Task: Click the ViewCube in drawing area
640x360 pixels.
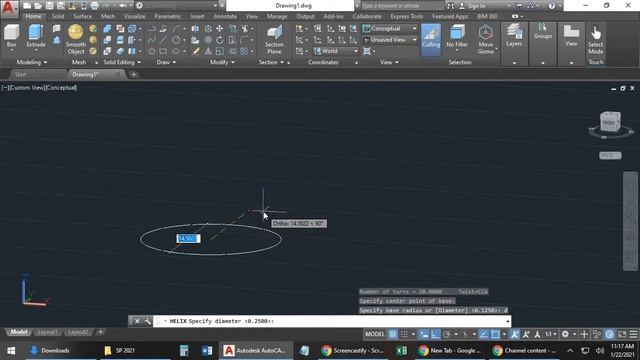Action: [610, 122]
